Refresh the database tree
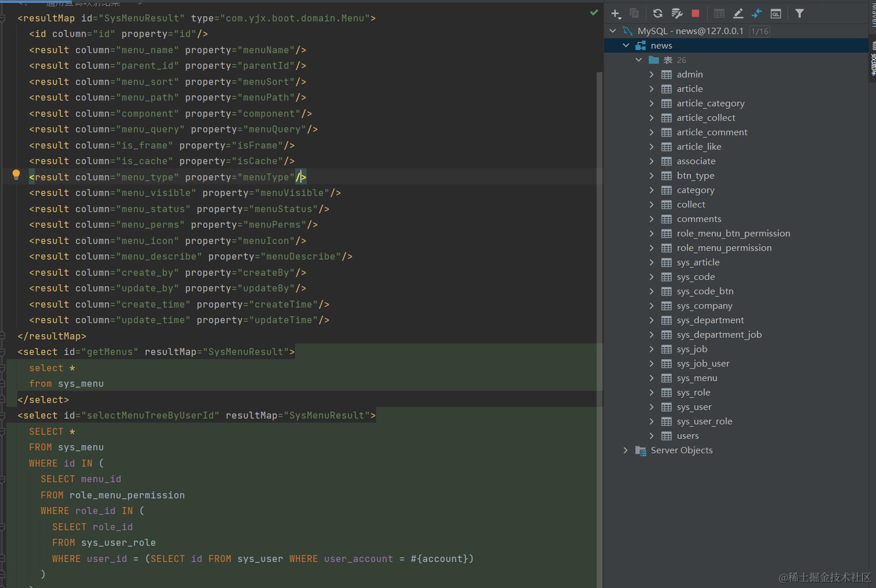This screenshot has width=876, height=588. (658, 13)
